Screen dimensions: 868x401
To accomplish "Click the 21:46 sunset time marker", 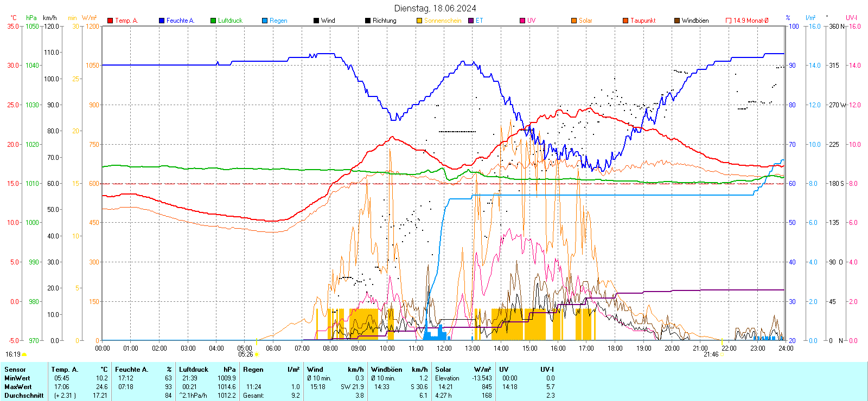I will click(x=711, y=354).
